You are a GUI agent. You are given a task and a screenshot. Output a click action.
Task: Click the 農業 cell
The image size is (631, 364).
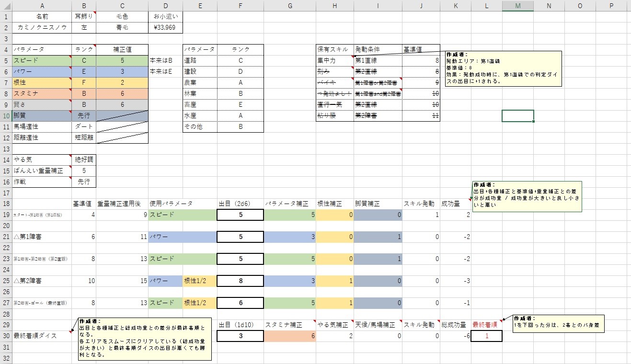click(x=200, y=83)
